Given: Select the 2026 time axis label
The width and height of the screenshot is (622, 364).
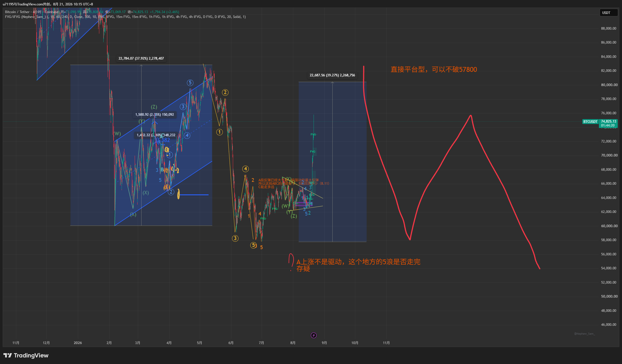Looking at the screenshot, I should click(x=78, y=343).
